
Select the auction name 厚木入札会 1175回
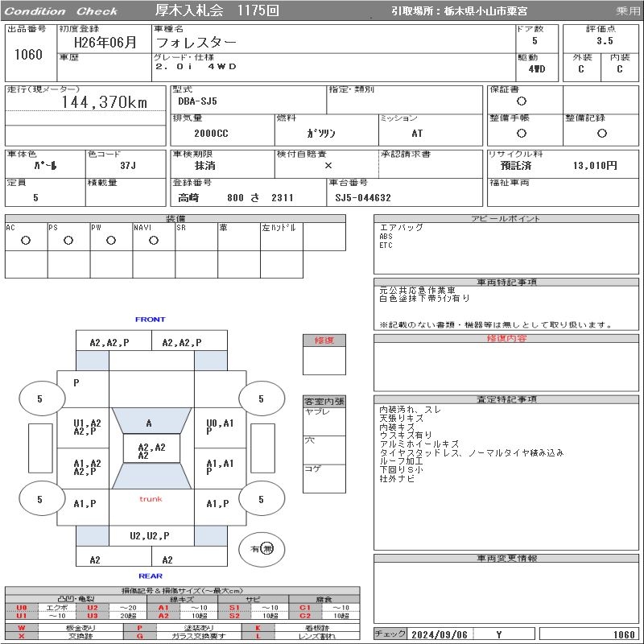(217, 10)
